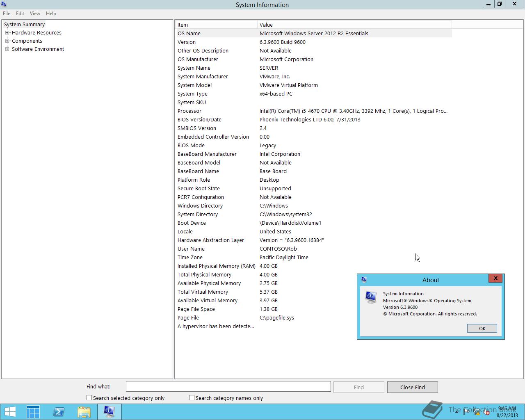Open Windows PowerShell from the taskbar

point(59,412)
